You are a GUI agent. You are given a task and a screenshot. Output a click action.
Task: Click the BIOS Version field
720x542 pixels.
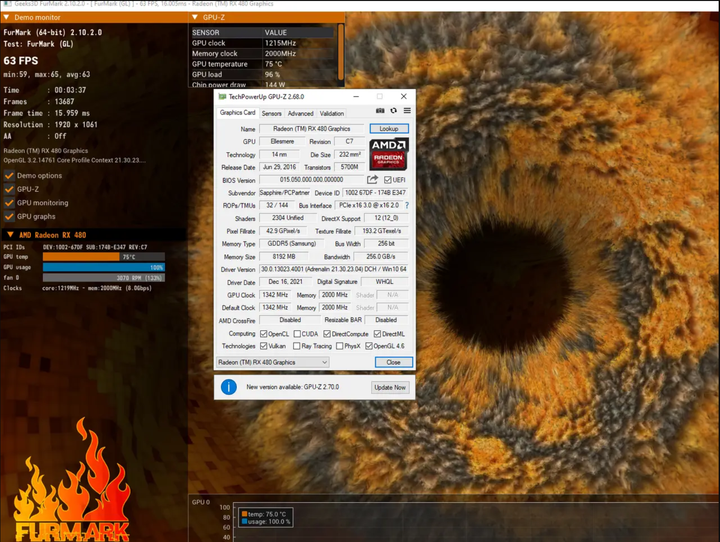click(x=311, y=180)
